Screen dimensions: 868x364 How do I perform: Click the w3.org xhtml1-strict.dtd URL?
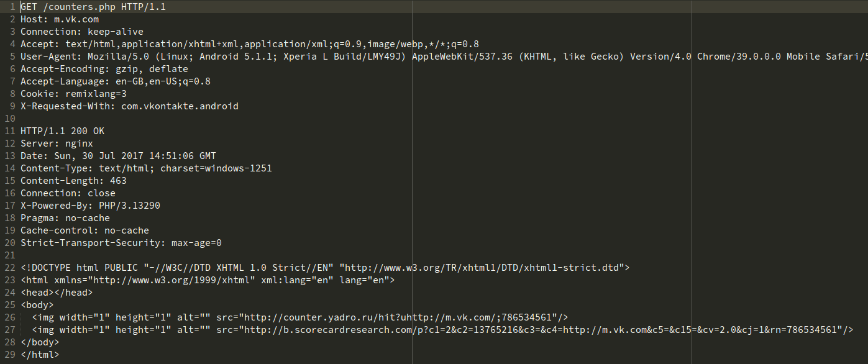click(x=485, y=268)
